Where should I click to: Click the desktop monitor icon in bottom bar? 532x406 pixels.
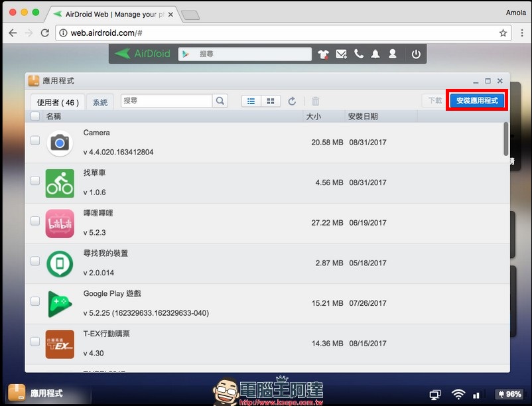(435, 395)
